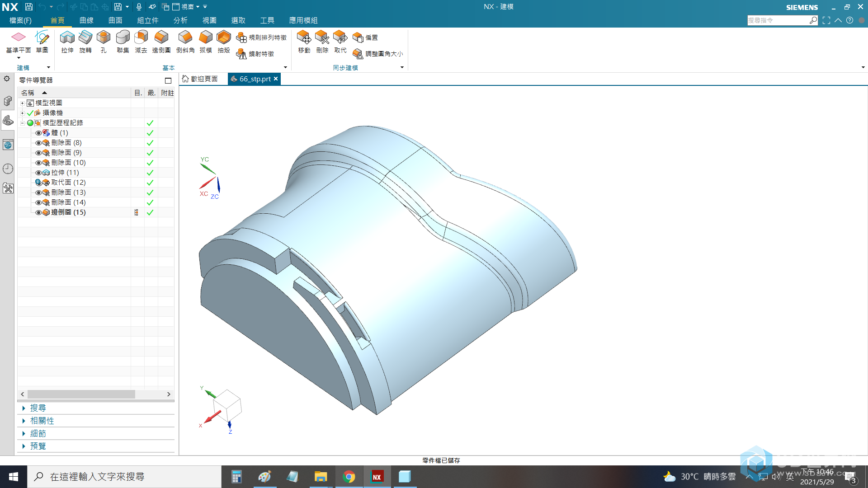Maximize the 零件導覽器 panel

click(x=168, y=80)
